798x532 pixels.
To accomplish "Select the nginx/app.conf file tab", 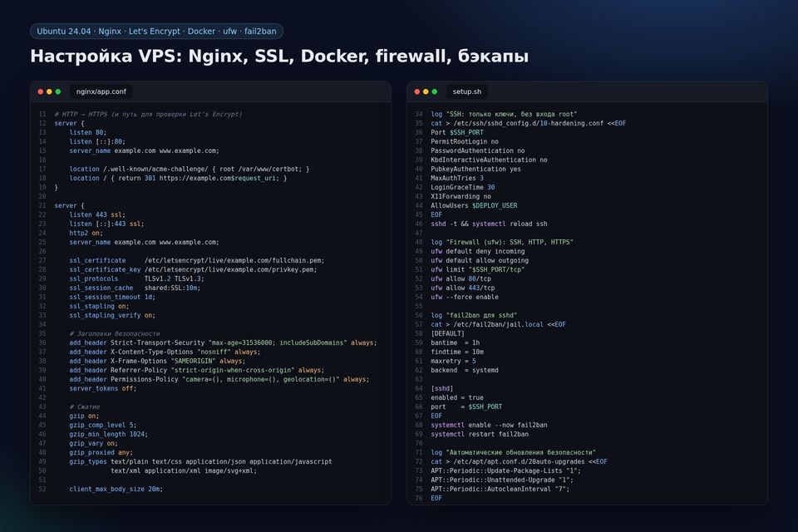I will pyautogui.click(x=101, y=91).
